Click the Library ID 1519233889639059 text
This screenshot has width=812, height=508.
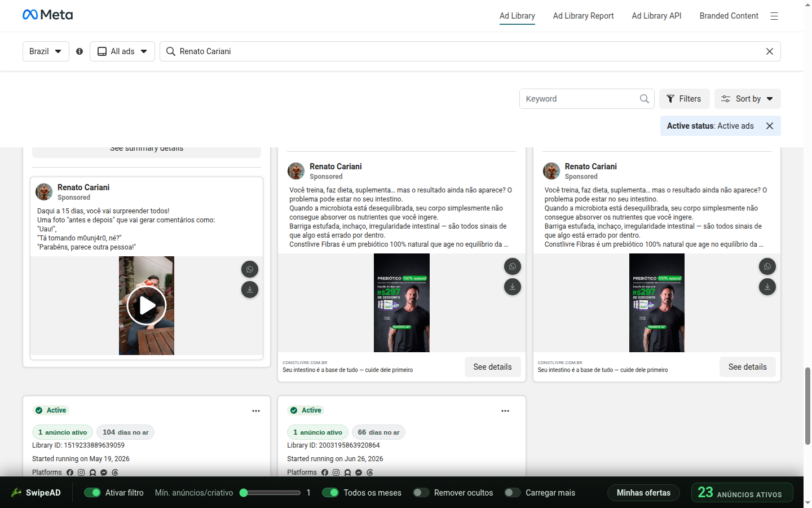point(78,445)
